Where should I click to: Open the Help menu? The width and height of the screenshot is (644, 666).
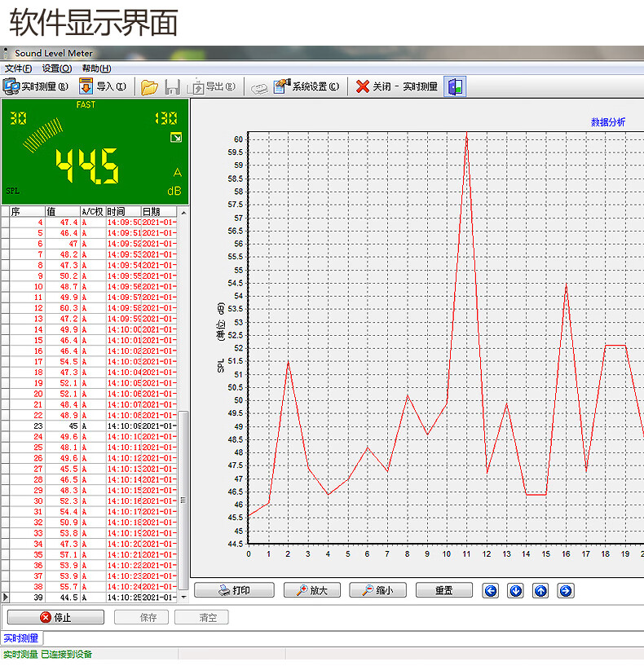coord(96,68)
